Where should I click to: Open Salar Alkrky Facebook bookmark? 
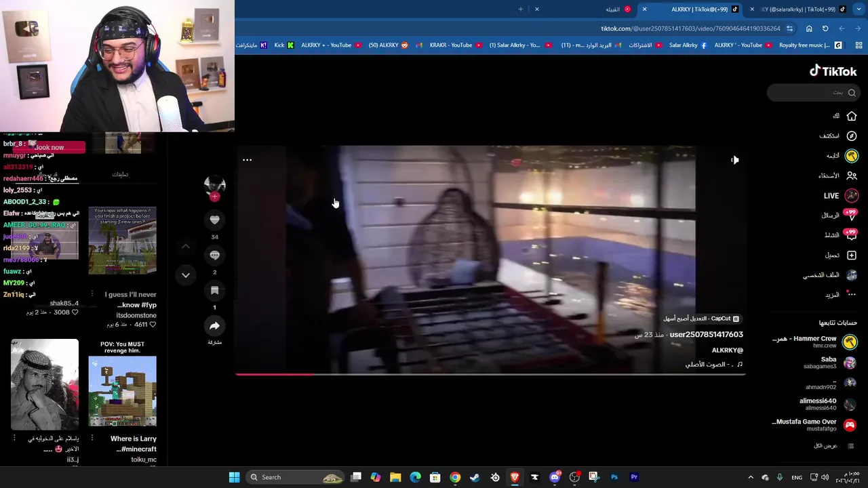(x=688, y=45)
